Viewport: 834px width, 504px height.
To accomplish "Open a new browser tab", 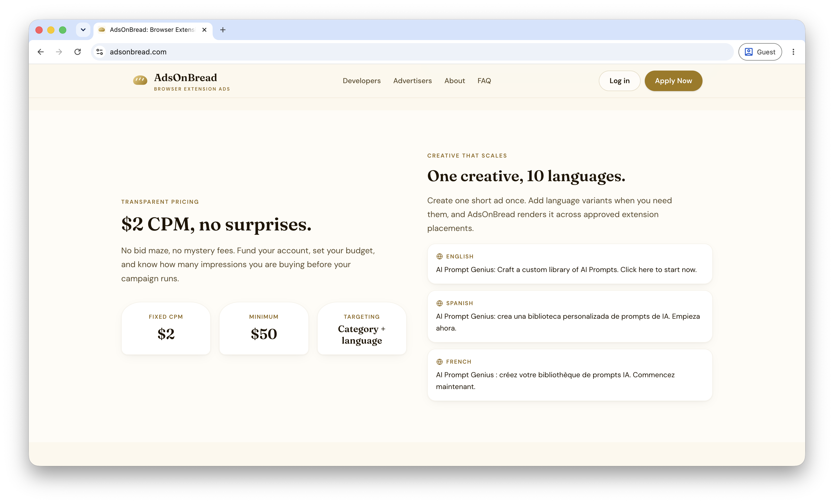I will click(x=223, y=30).
